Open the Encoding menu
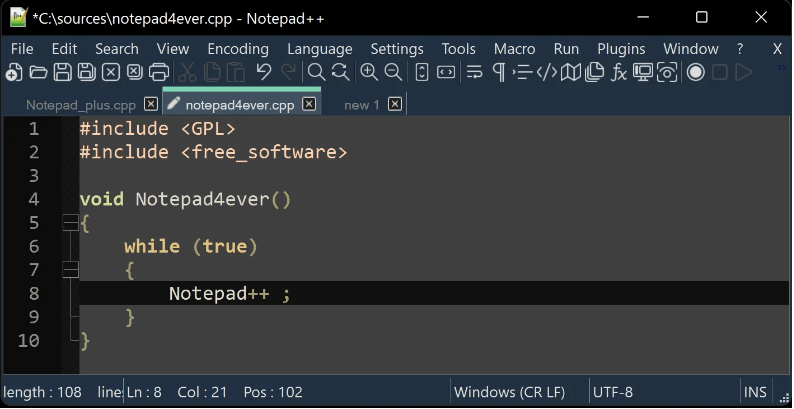This screenshot has height=409, width=794. pos(238,49)
